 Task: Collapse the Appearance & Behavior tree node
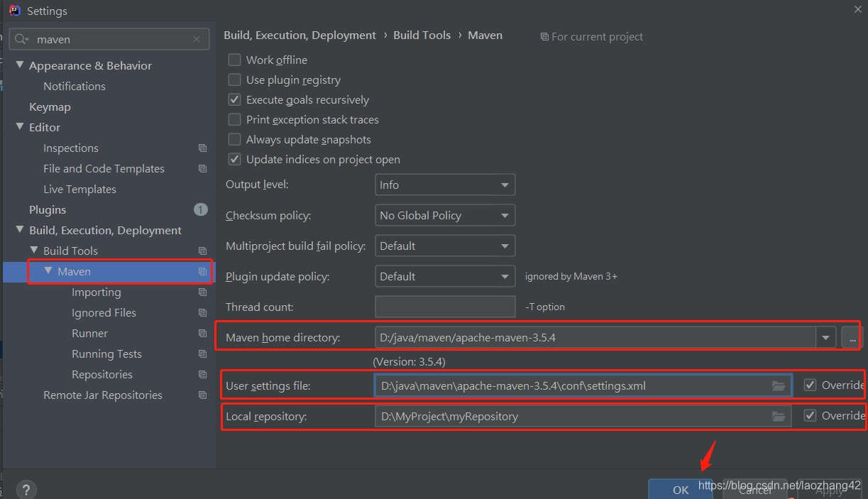coord(20,65)
